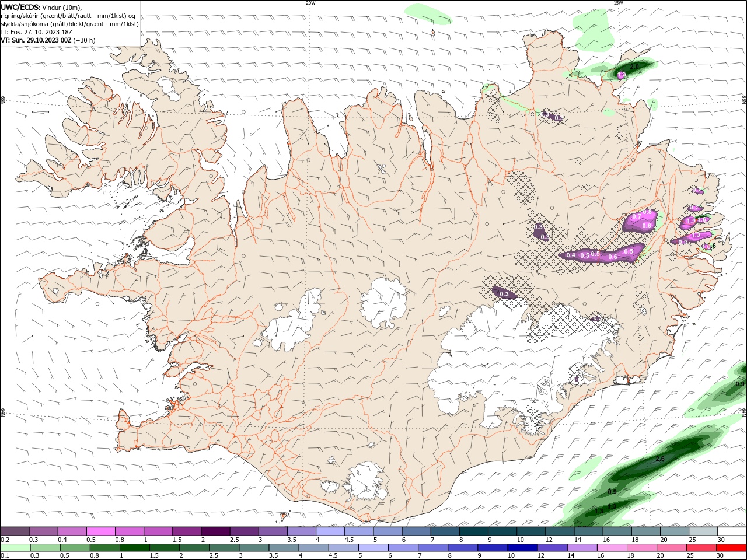This screenshot has height=560, width=747.
Task: Click the 15W longitude label
Action: pos(618,3)
